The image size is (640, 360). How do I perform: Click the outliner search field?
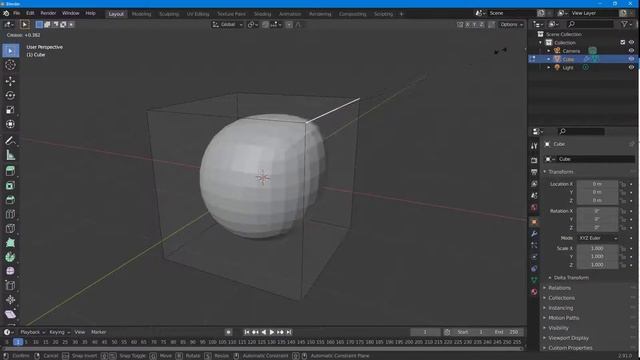coord(591,24)
